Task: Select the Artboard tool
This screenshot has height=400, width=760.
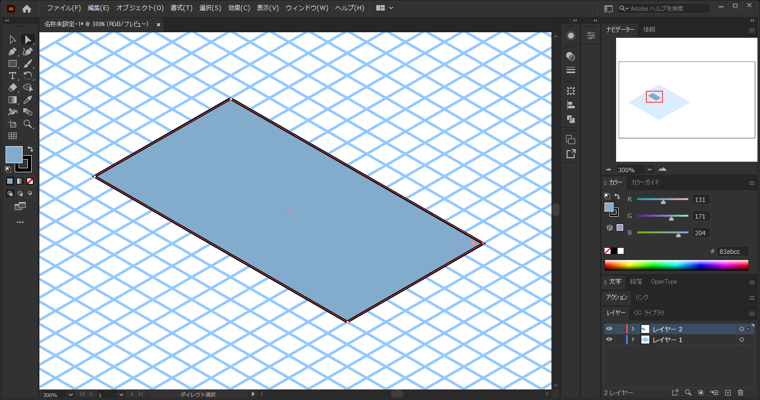Action: tap(12, 124)
